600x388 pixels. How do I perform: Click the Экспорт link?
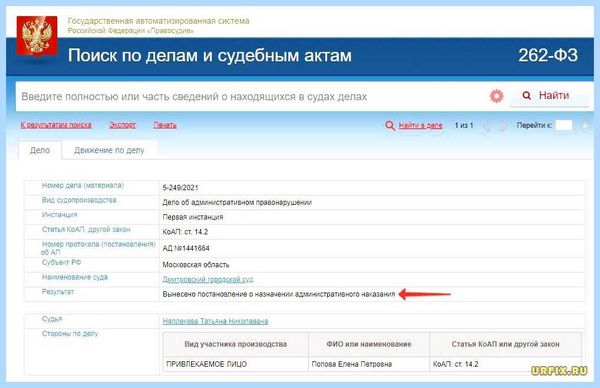pyautogui.click(x=122, y=125)
